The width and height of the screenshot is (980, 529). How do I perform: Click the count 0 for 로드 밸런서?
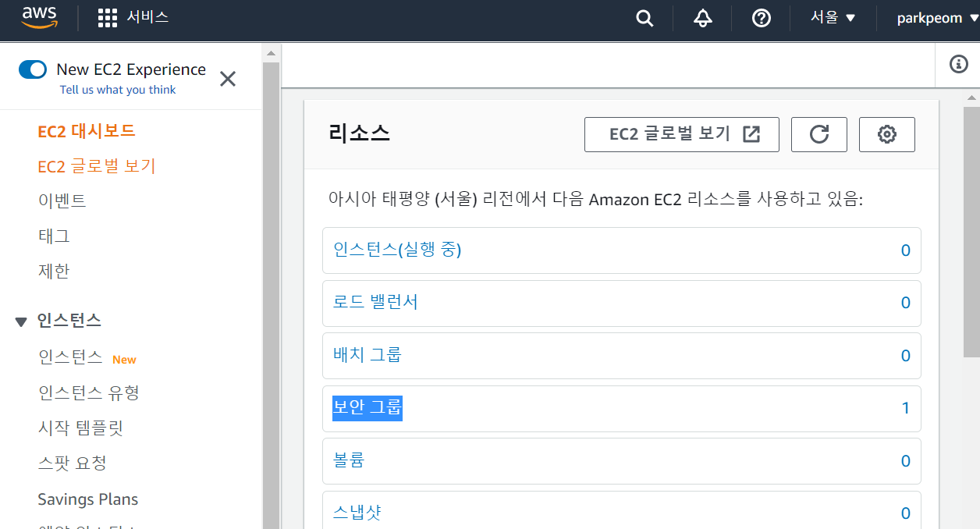[x=906, y=303]
